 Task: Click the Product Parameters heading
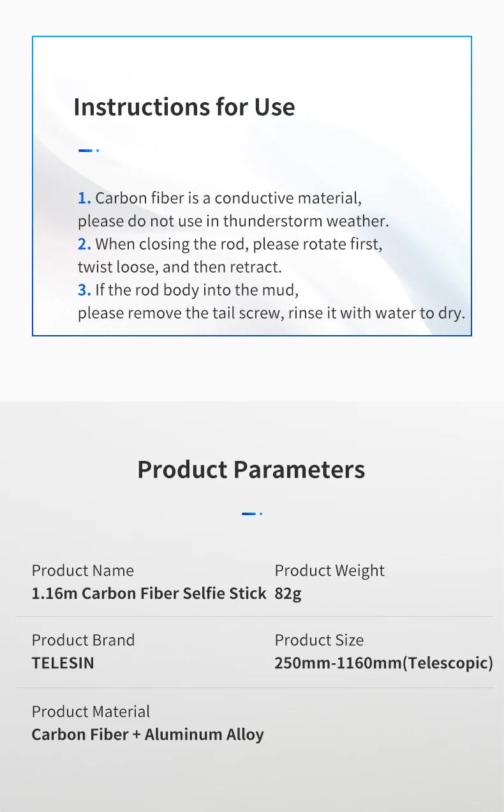(x=251, y=470)
